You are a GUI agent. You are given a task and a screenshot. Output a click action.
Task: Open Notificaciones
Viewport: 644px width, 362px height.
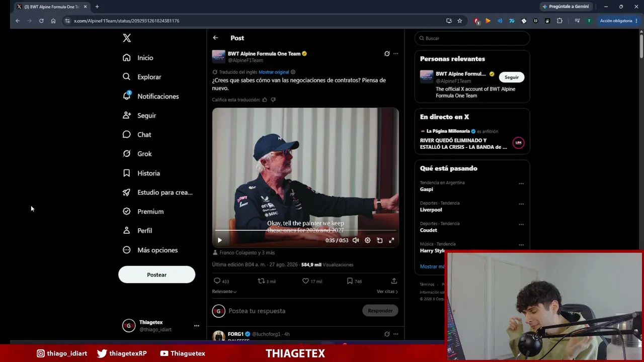tap(151, 96)
